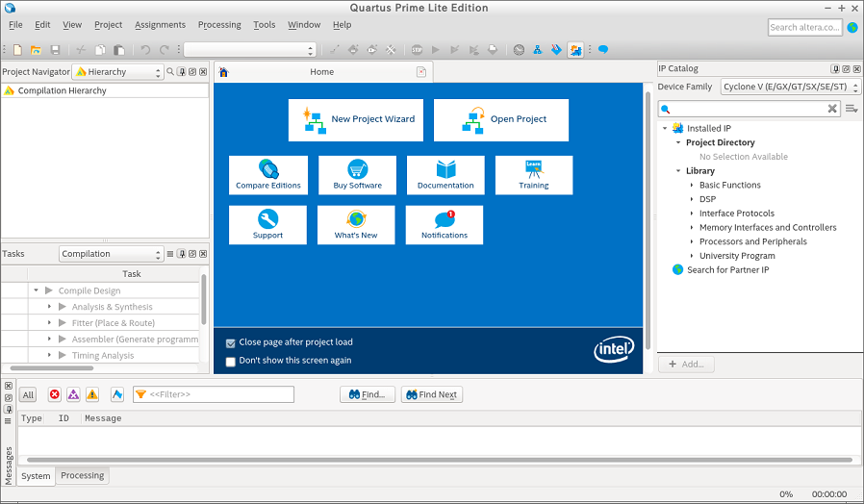Open the Programmer toolbar icon
Viewport: 864px width, 504px height.
[556, 50]
